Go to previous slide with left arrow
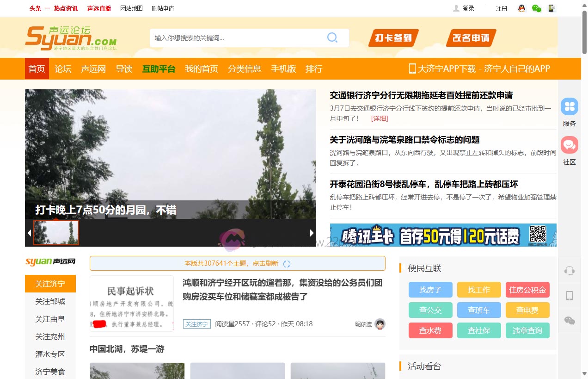This screenshot has width=588, height=379. [29, 233]
